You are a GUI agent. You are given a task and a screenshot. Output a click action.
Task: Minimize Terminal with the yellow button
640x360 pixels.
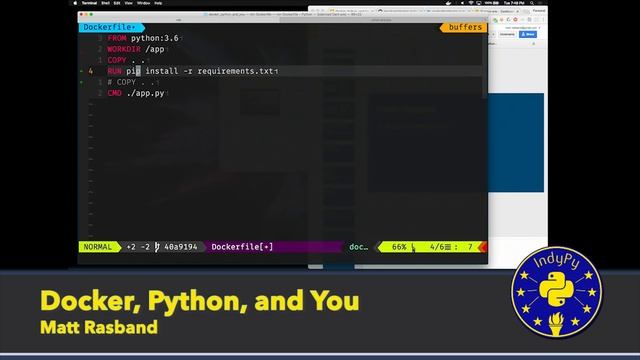click(86, 14)
